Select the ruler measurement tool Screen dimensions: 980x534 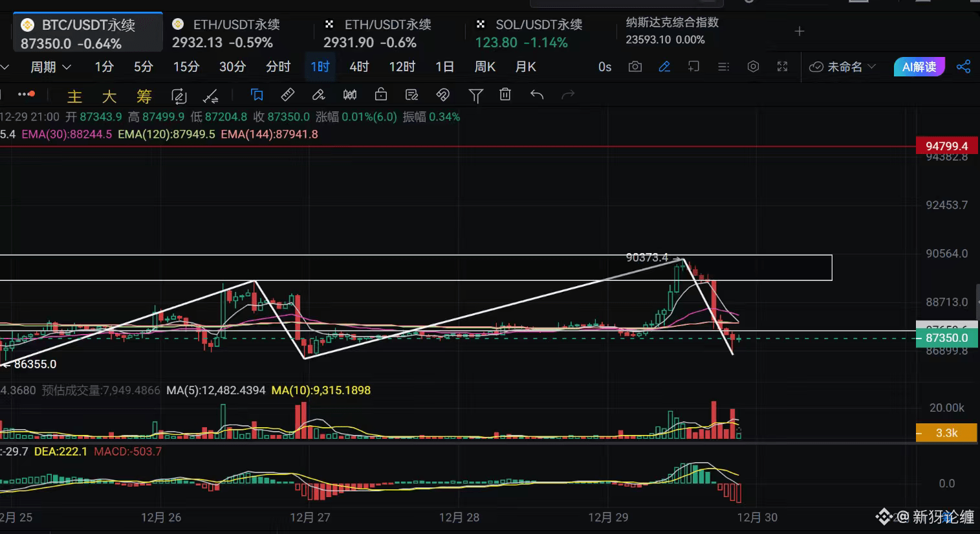pyautogui.click(x=288, y=95)
